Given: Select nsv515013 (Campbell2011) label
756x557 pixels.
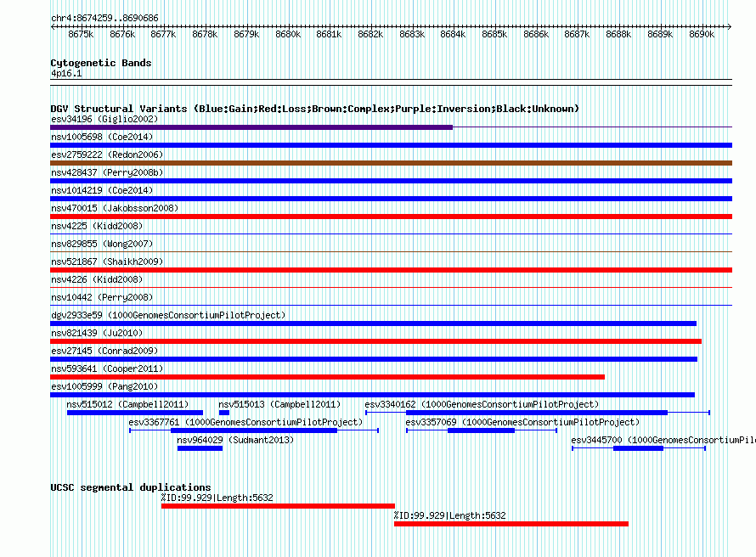Looking at the screenshot, I should click(279, 404).
